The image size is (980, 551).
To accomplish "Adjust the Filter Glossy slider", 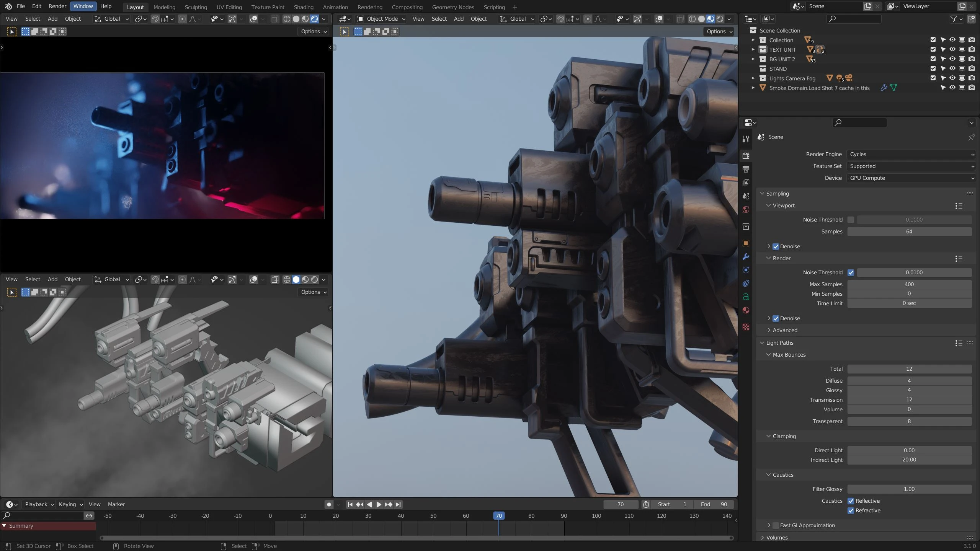I will [x=909, y=489].
